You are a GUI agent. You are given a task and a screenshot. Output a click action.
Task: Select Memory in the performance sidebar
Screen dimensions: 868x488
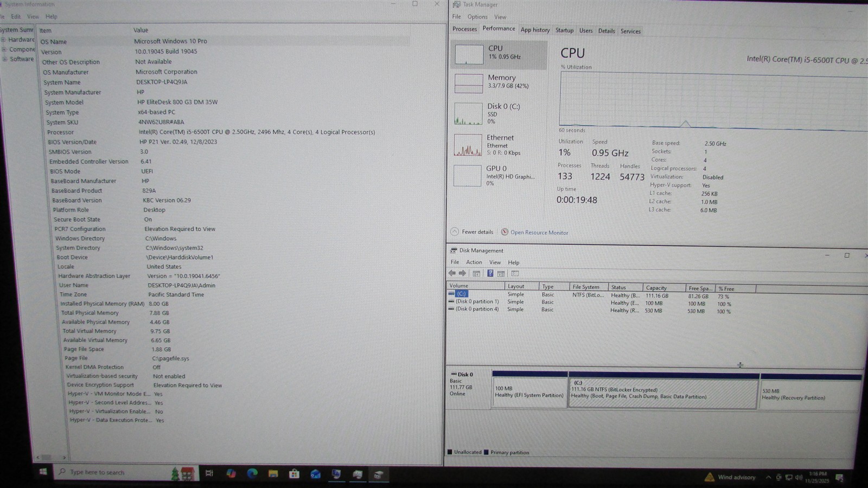tap(499, 83)
